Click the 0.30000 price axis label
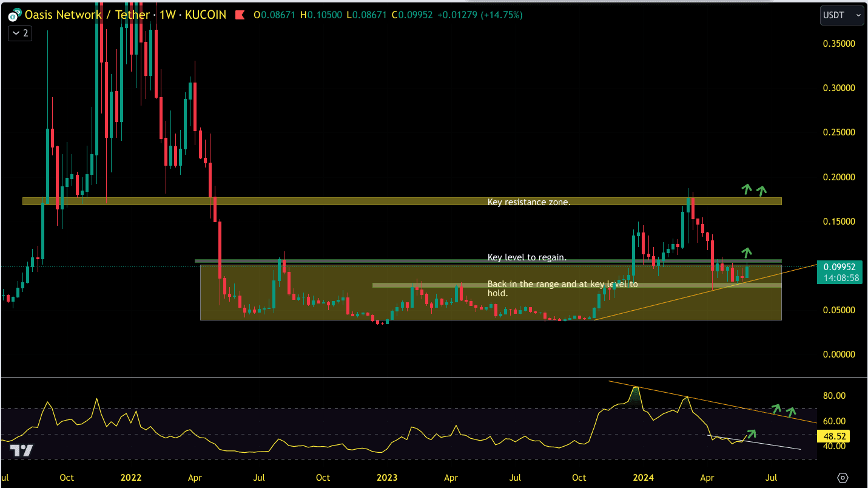868x488 pixels. tap(839, 88)
